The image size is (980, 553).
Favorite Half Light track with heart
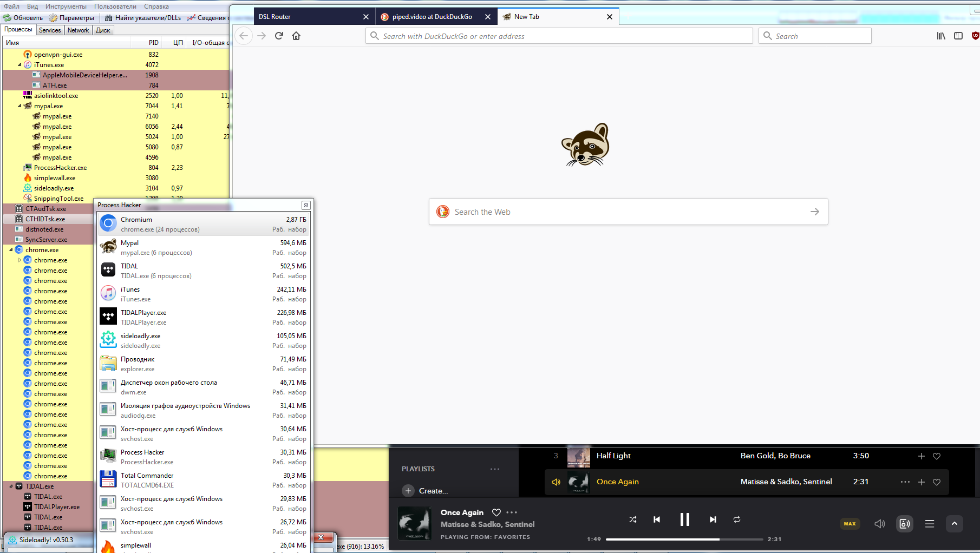click(x=937, y=456)
